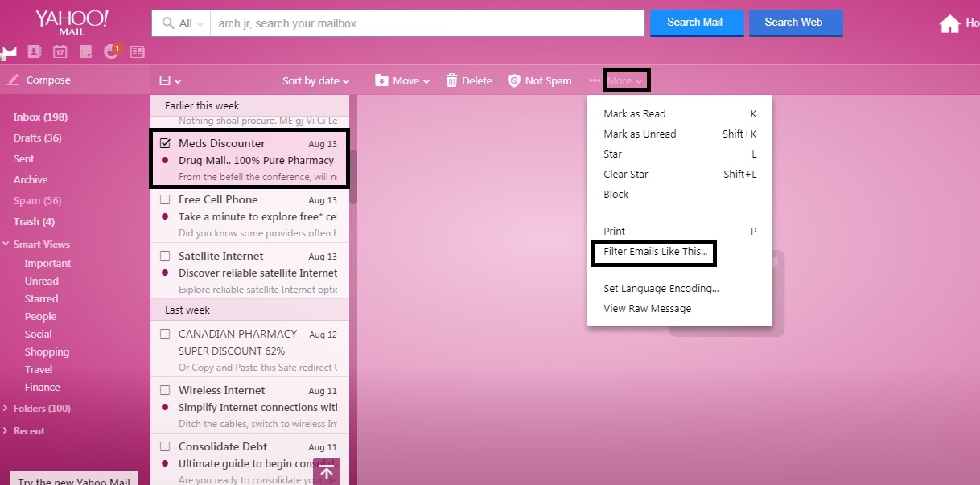Open the More dropdown menu
The height and width of the screenshot is (485, 980).
[626, 80]
